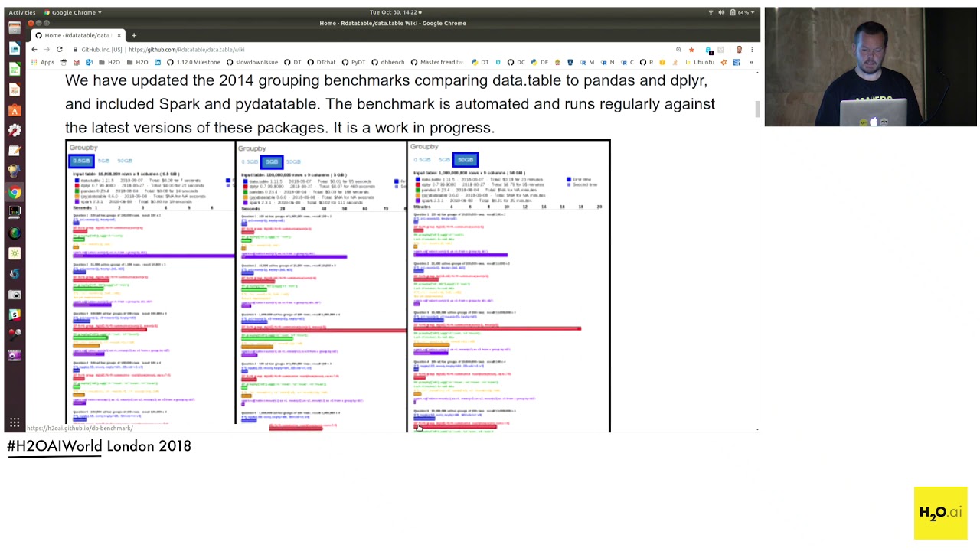The width and height of the screenshot is (980, 551).
Task: Open the Chrome three-dot menu
Action: 751,50
